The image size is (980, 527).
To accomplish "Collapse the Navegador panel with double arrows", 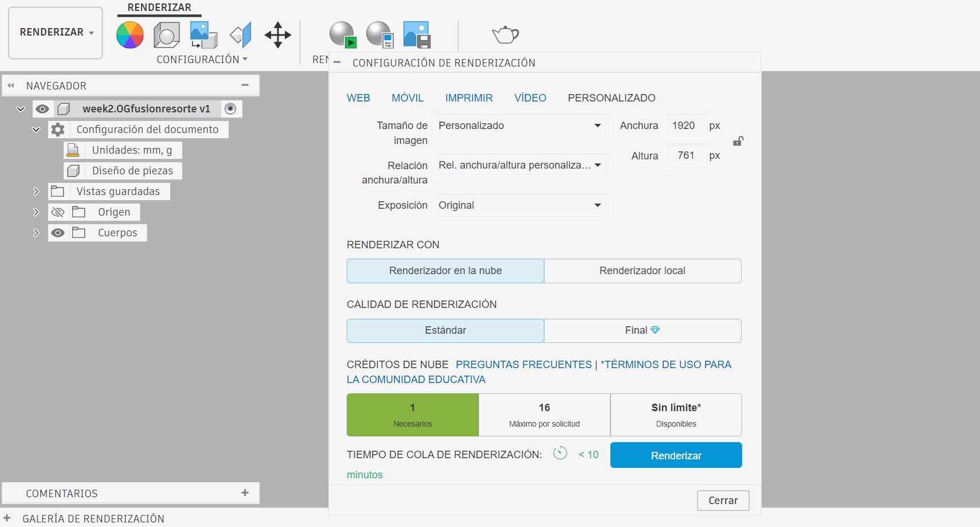I will pos(11,85).
